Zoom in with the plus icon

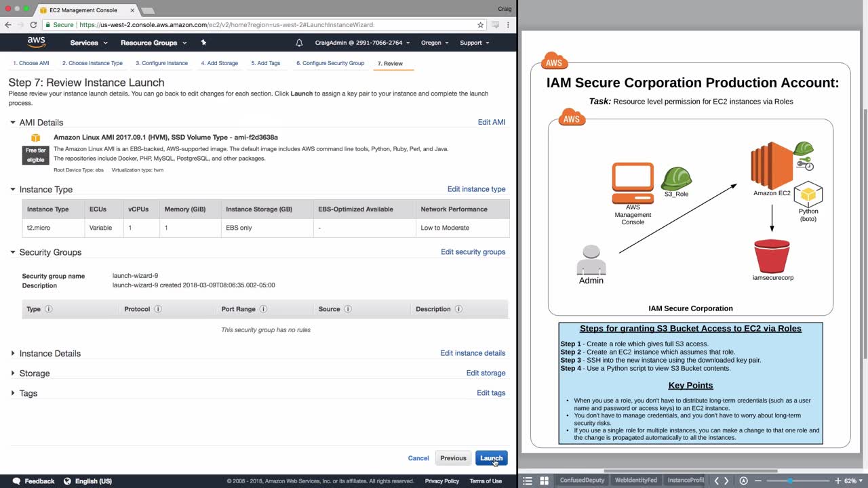tap(837, 481)
